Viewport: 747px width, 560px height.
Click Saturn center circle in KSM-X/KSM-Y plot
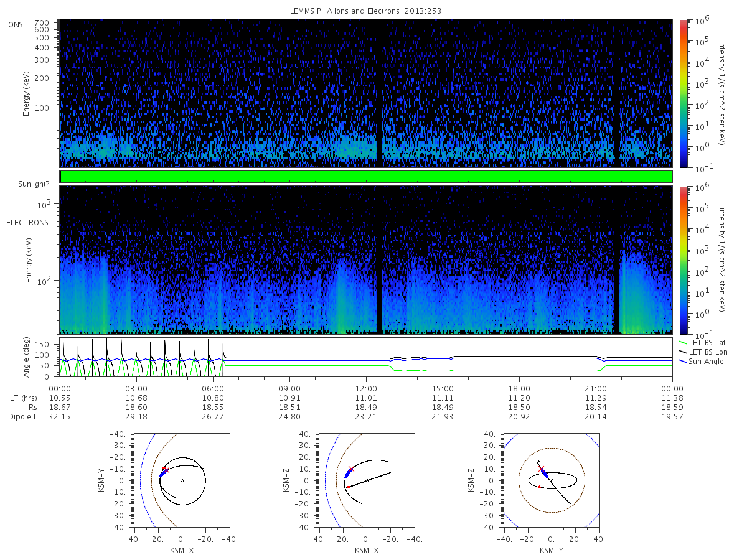[182, 480]
